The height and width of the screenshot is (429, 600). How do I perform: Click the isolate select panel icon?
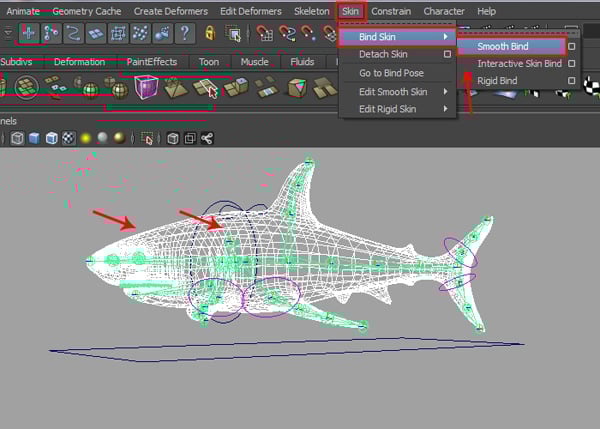coord(147,139)
